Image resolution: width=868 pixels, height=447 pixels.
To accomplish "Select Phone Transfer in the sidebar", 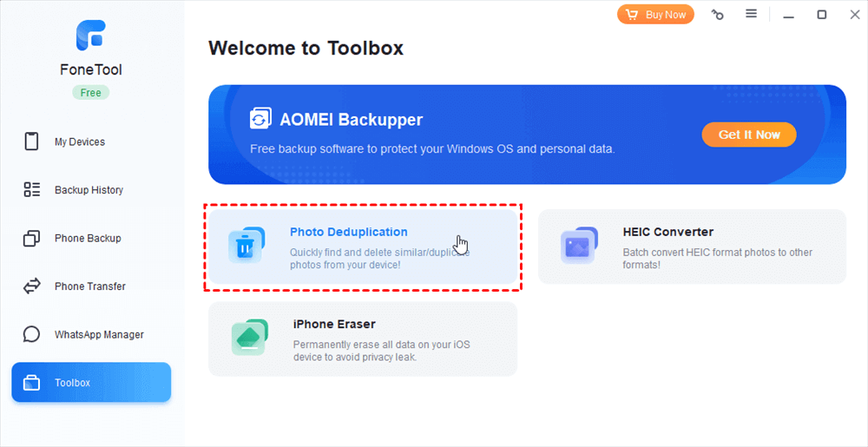I will [x=90, y=286].
